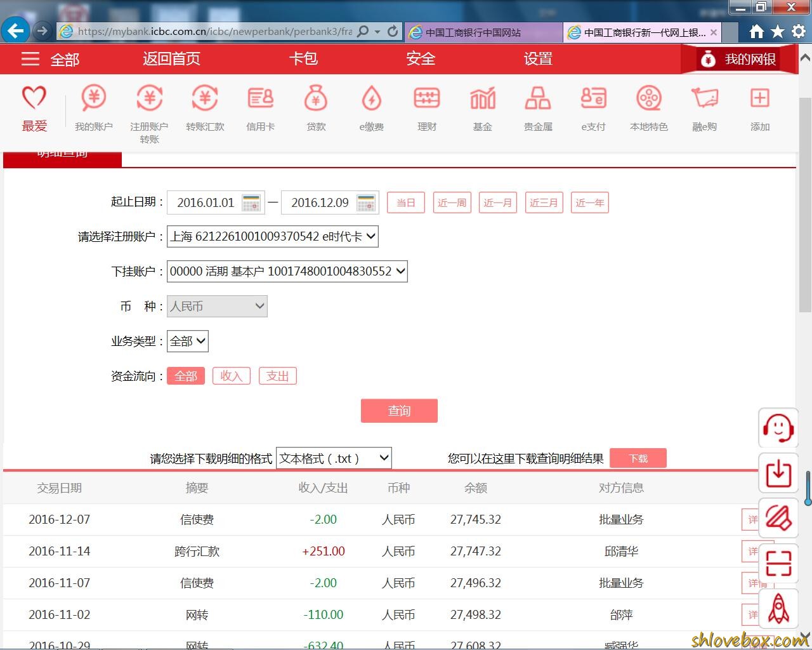Open 理财 wealth management icon
The image size is (812, 650).
click(427, 98)
